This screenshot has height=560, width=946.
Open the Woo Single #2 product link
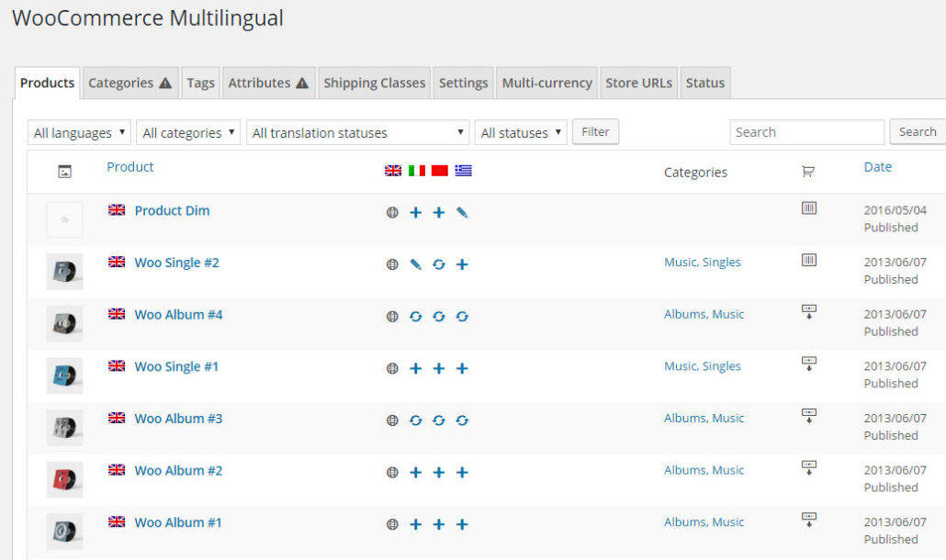point(176,263)
